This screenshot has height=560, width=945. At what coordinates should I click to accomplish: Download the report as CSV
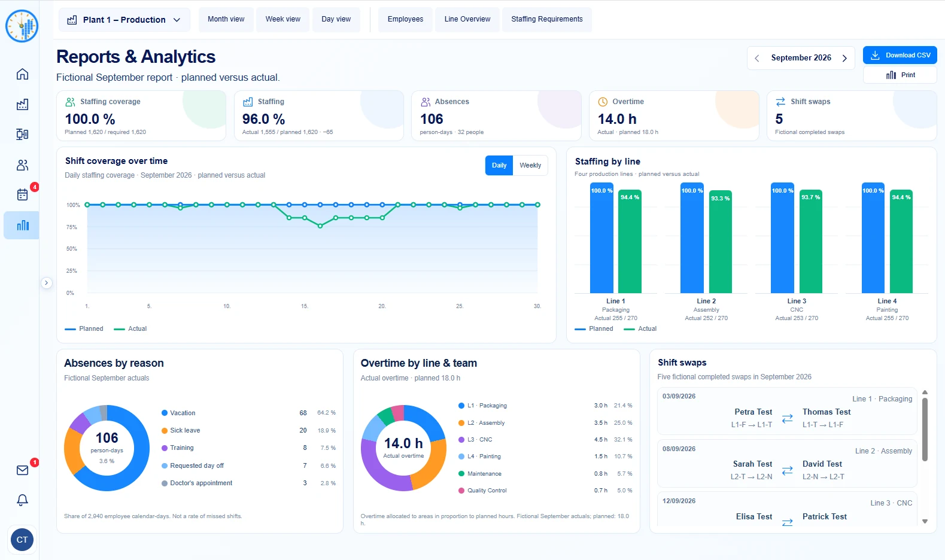coord(900,55)
